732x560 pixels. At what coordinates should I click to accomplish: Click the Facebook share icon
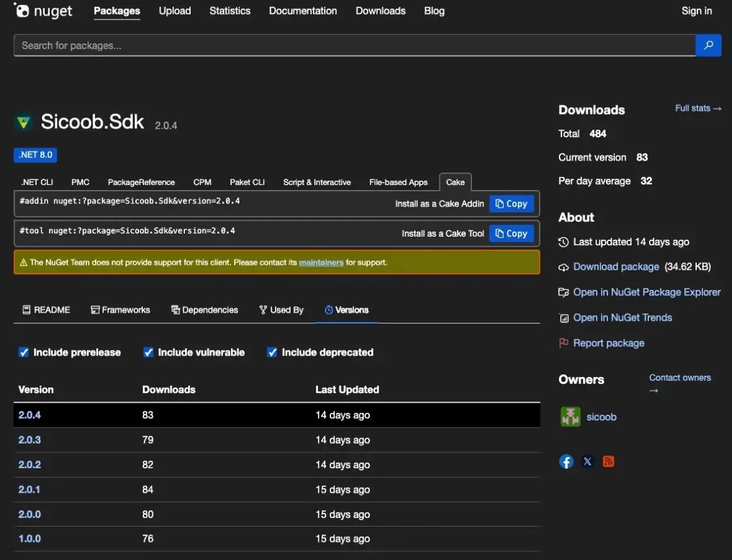(x=566, y=462)
